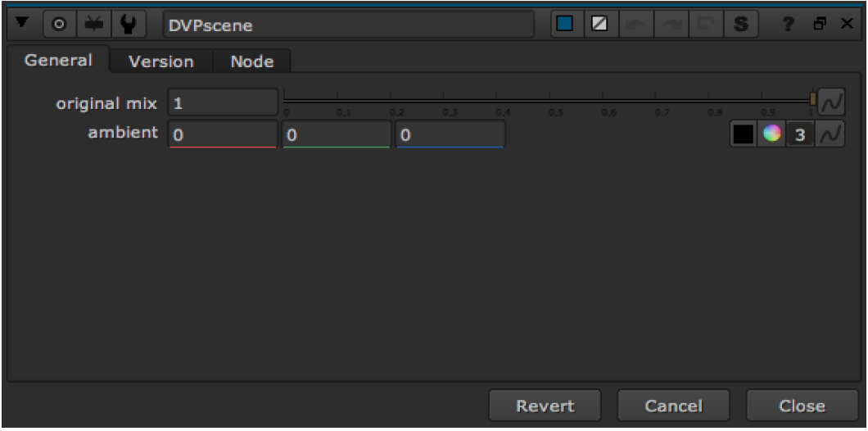The width and height of the screenshot is (868, 431).
Task: Click the antenna viewer icon in header
Action: click(x=93, y=25)
